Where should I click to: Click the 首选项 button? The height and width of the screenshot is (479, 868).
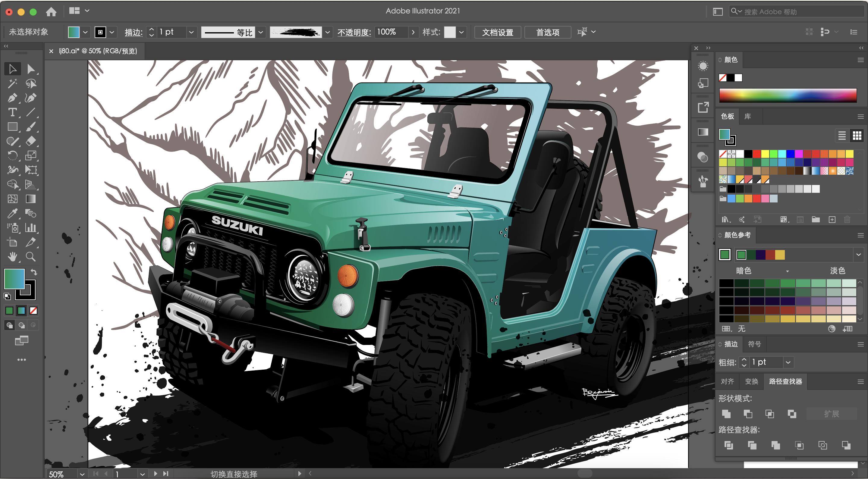[547, 32]
